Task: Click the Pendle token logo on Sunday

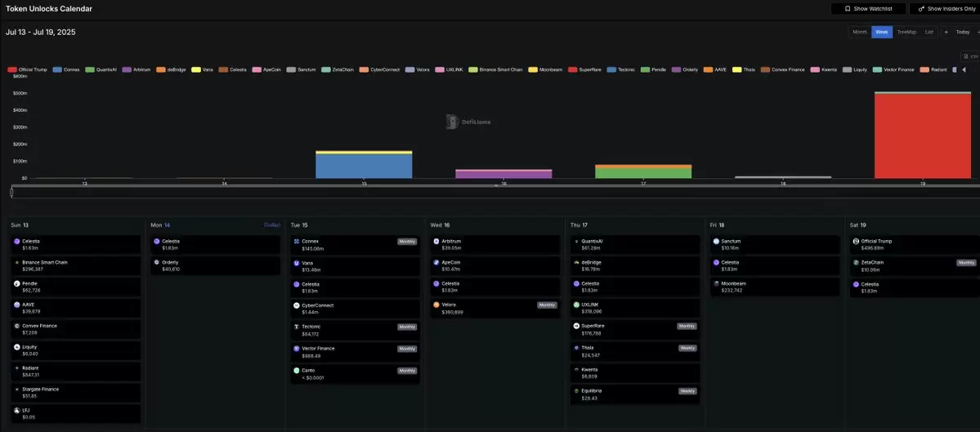Action: pos(17,283)
